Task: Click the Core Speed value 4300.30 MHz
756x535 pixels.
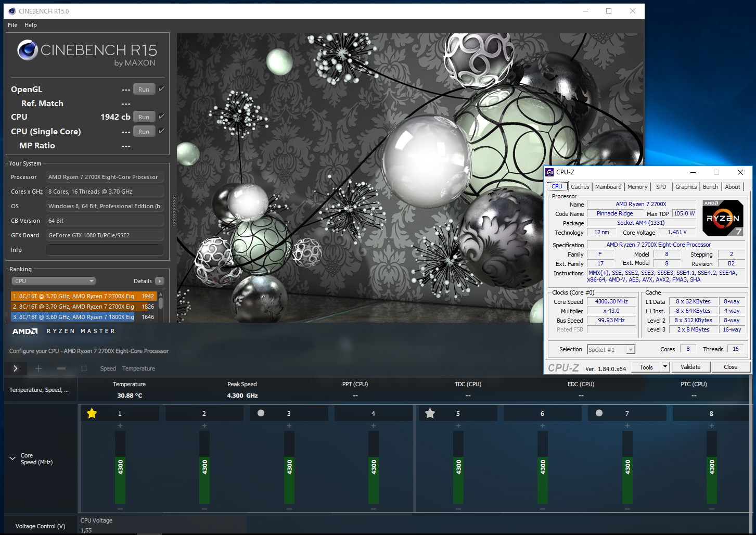Action: (x=611, y=301)
